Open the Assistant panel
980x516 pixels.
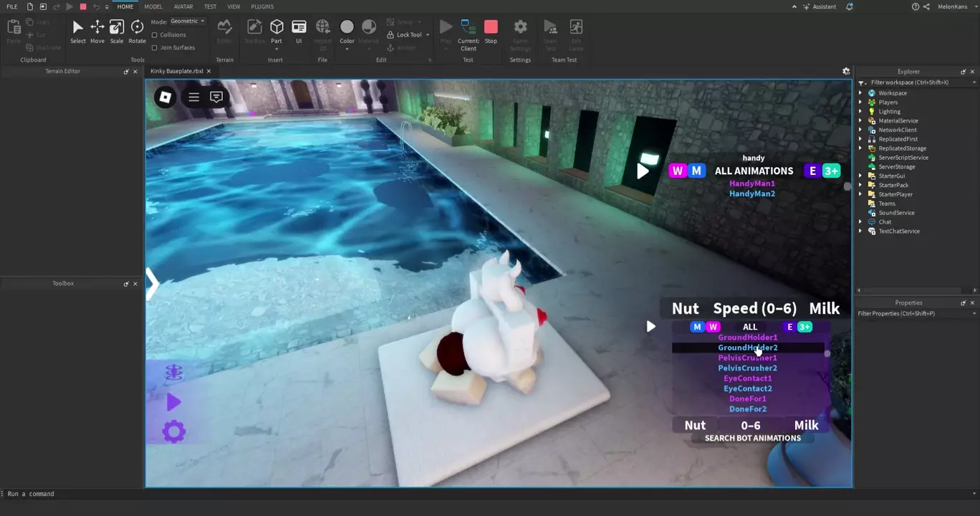[819, 6]
